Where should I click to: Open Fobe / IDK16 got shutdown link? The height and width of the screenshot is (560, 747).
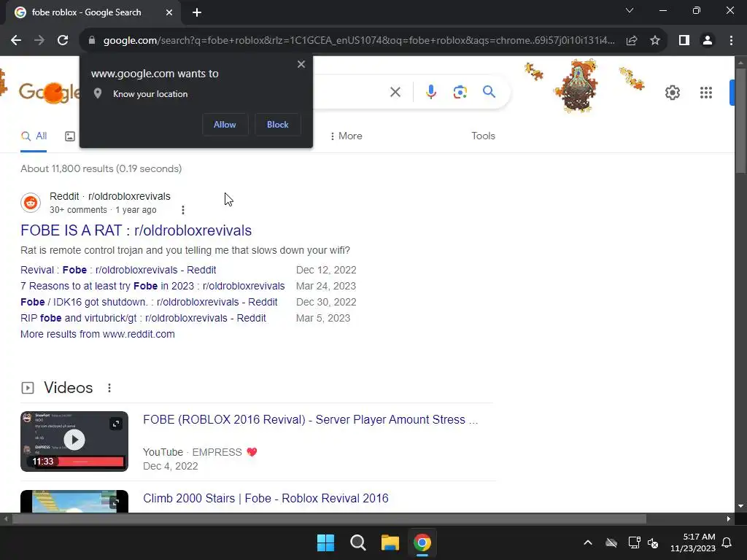149,302
